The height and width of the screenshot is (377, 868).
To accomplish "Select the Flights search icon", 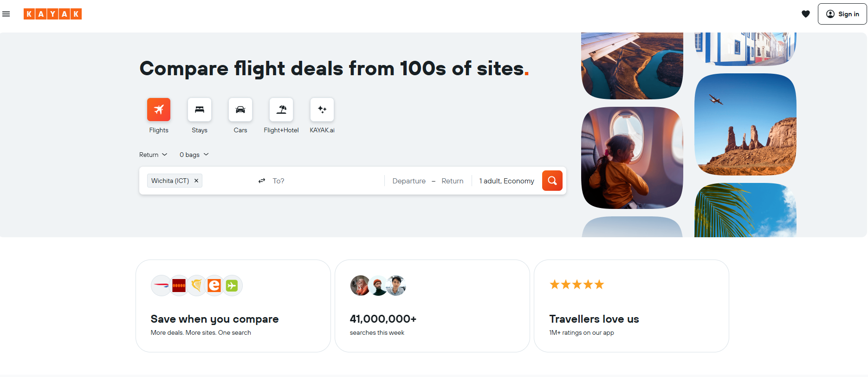I will tap(158, 110).
